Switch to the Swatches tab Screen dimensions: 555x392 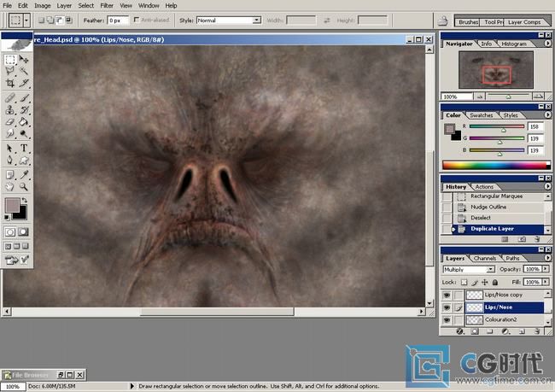point(481,115)
